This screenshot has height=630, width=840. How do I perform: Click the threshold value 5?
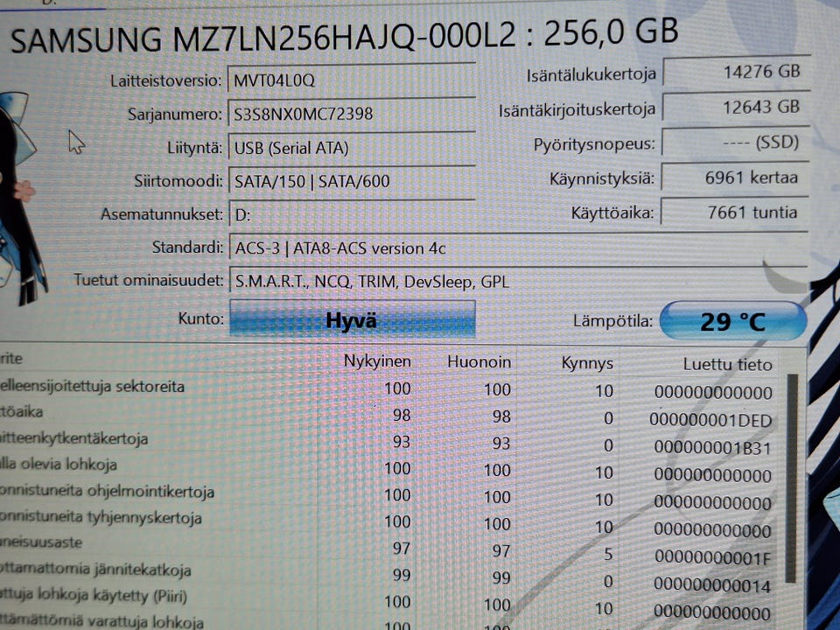click(608, 554)
